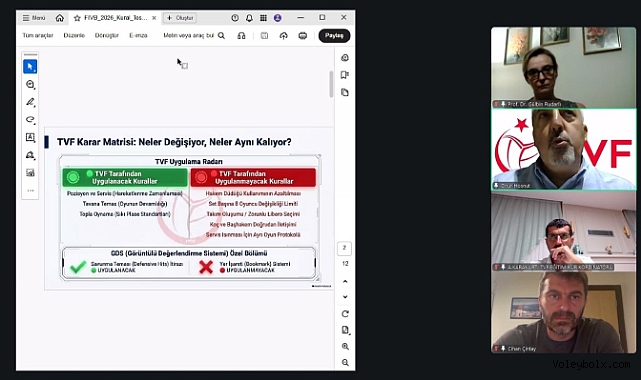Select the freehand draw loop tool
641x380 pixels.
pyautogui.click(x=30, y=119)
